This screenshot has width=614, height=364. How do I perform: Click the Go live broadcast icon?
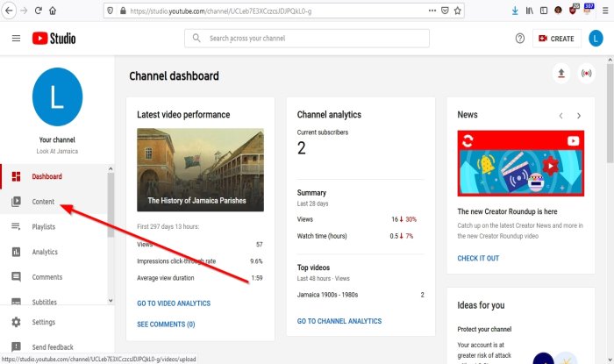pyautogui.click(x=586, y=73)
